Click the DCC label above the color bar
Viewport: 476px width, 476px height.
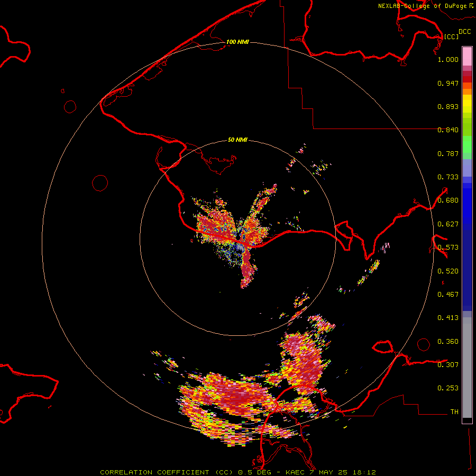click(x=464, y=32)
